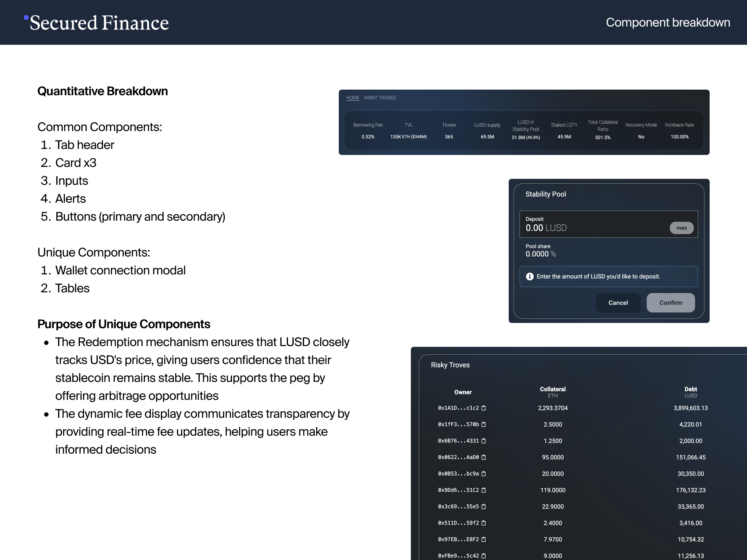The image size is (747, 560).
Task: Click the TVL 135K ETH value
Action: click(408, 137)
